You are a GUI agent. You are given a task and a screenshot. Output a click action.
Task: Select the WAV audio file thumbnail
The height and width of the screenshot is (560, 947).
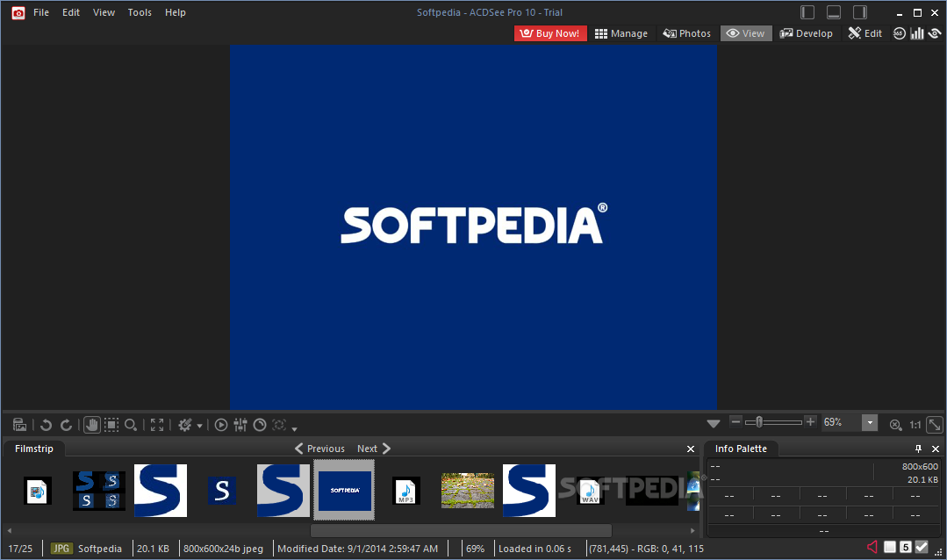590,492
